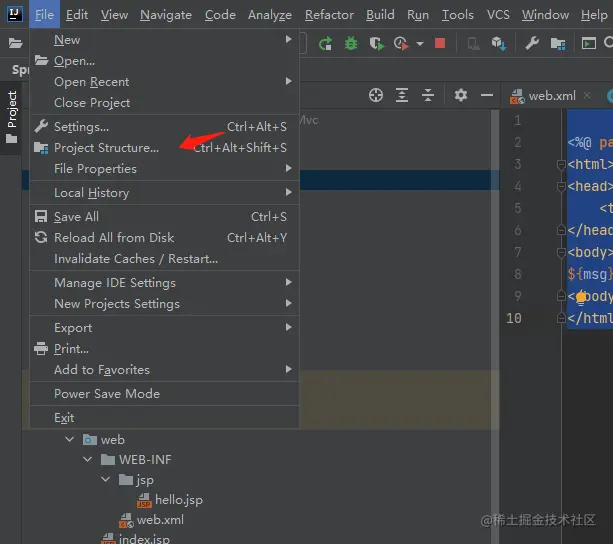Hide the project tool window minus icon
The height and width of the screenshot is (544, 613).
[487, 95]
